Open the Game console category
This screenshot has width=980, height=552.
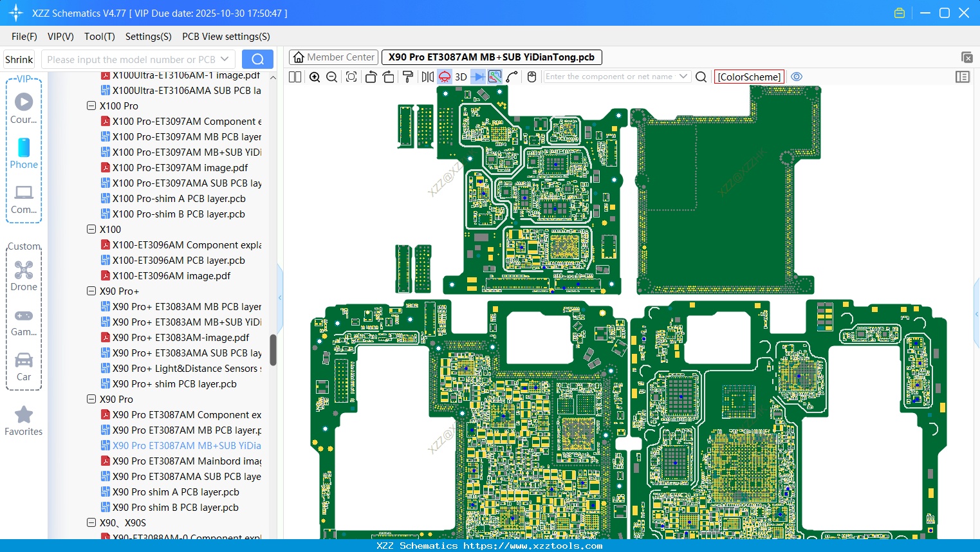click(24, 322)
